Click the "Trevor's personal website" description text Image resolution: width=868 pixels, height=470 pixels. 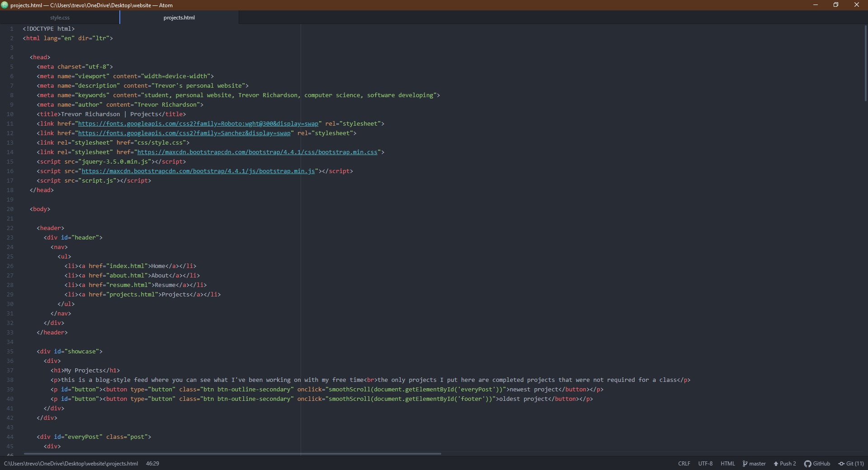click(x=198, y=86)
